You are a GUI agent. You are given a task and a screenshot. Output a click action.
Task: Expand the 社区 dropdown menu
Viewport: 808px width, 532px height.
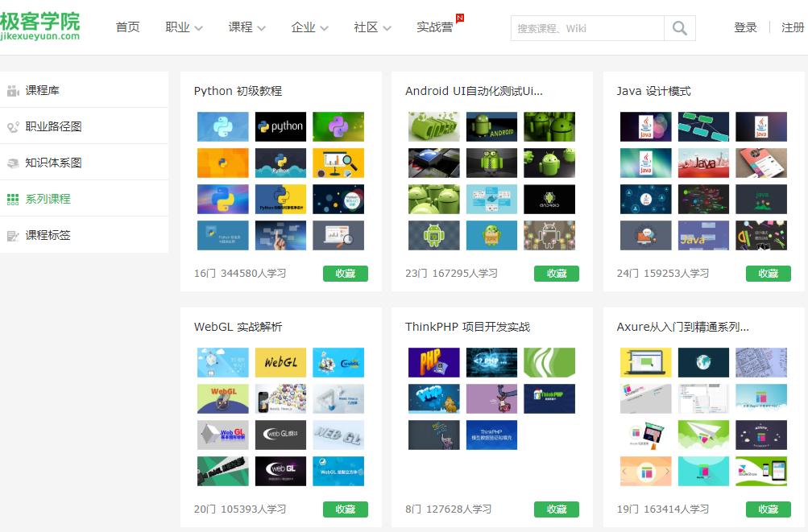[372, 27]
